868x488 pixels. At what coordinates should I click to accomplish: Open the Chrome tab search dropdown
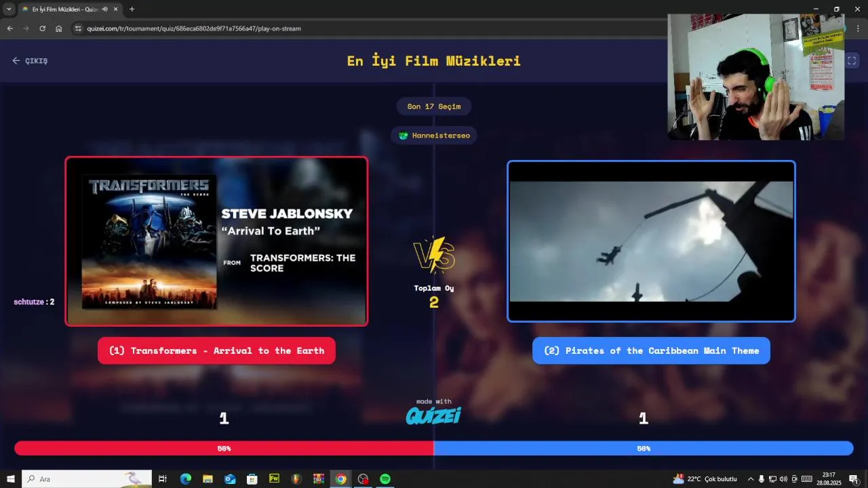(x=9, y=9)
